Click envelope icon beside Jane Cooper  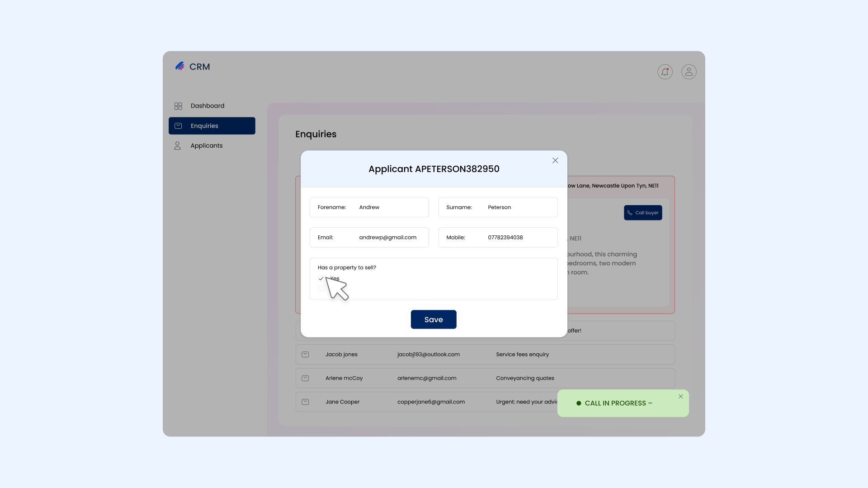[305, 402]
